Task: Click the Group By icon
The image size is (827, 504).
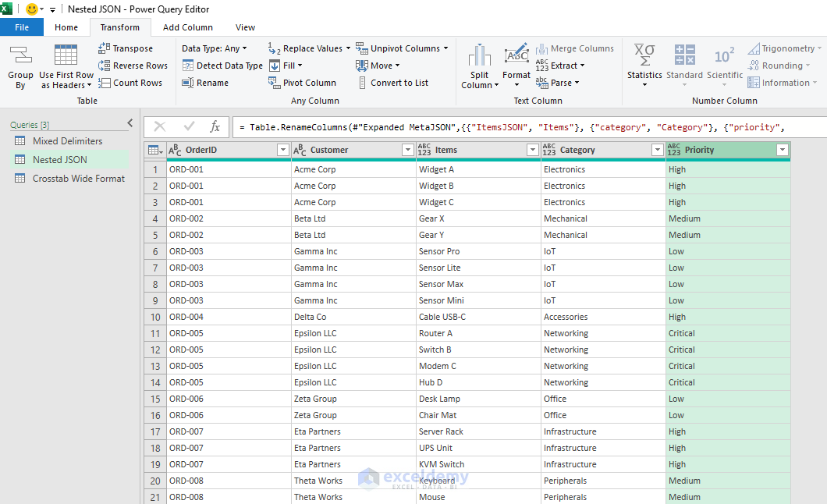Action: pos(20,55)
